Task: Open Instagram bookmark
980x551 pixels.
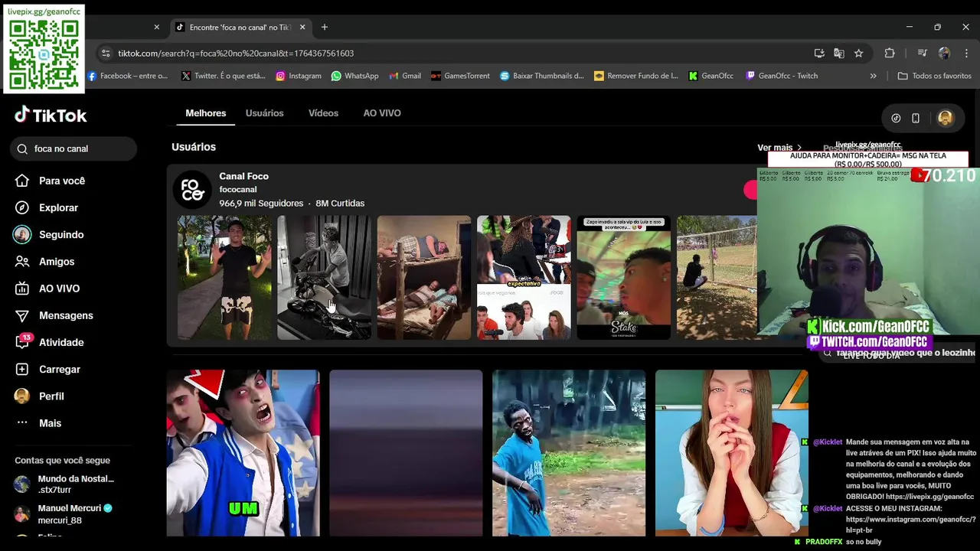Action: (x=299, y=76)
